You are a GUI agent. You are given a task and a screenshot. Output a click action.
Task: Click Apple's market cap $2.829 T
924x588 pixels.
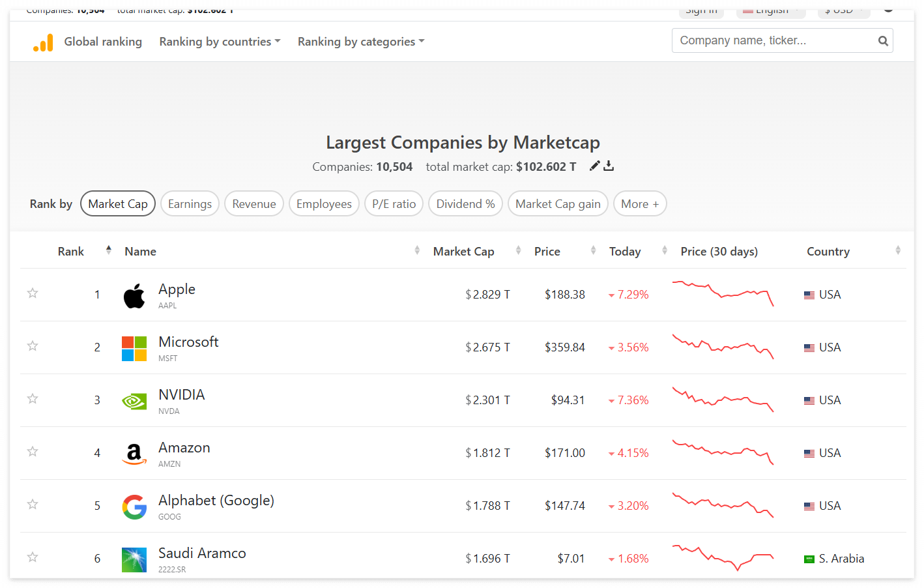click(487, 295)
